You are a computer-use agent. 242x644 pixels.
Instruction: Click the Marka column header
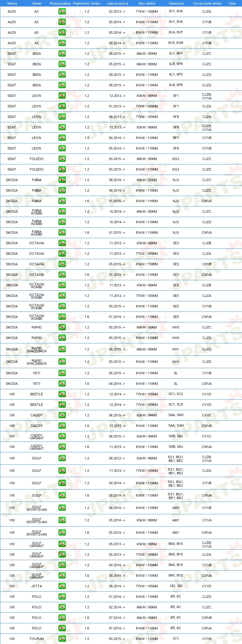(x=12, y=3)
